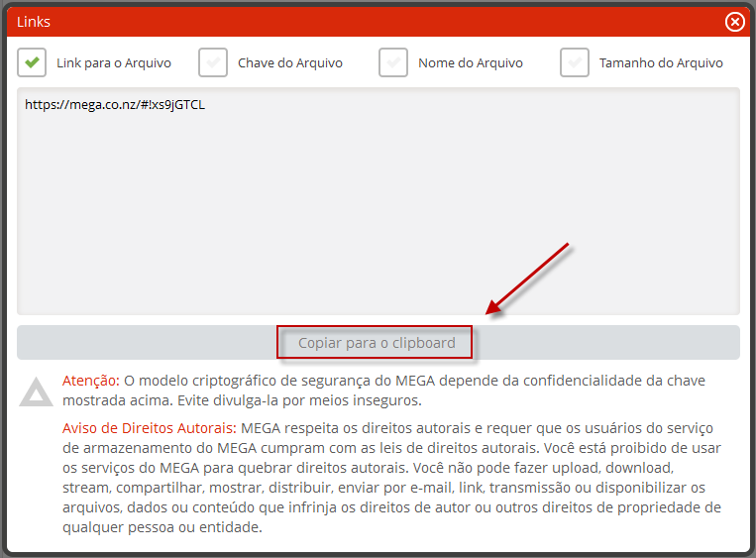Image resolution: width=756 pixels, height=558 pixels.
Task: Check the Tamanho do Arquivo checkbox
Action: (x=575, y=62)
